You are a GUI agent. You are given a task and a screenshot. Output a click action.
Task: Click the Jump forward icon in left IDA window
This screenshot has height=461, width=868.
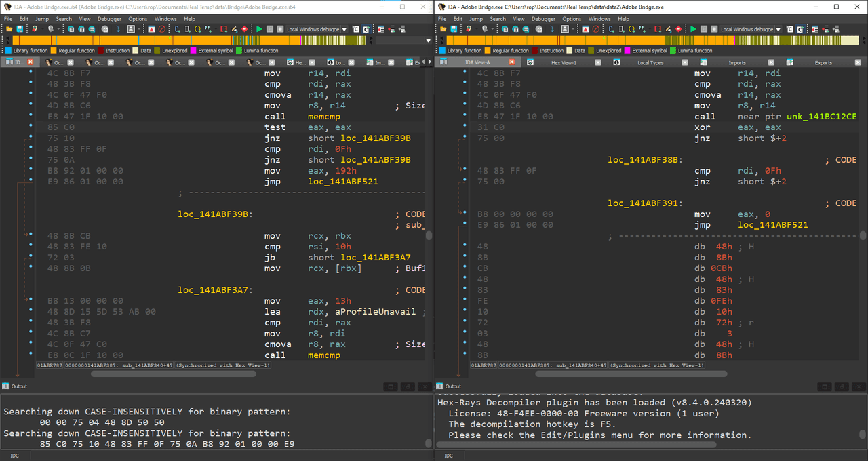[x=51, y=29]
